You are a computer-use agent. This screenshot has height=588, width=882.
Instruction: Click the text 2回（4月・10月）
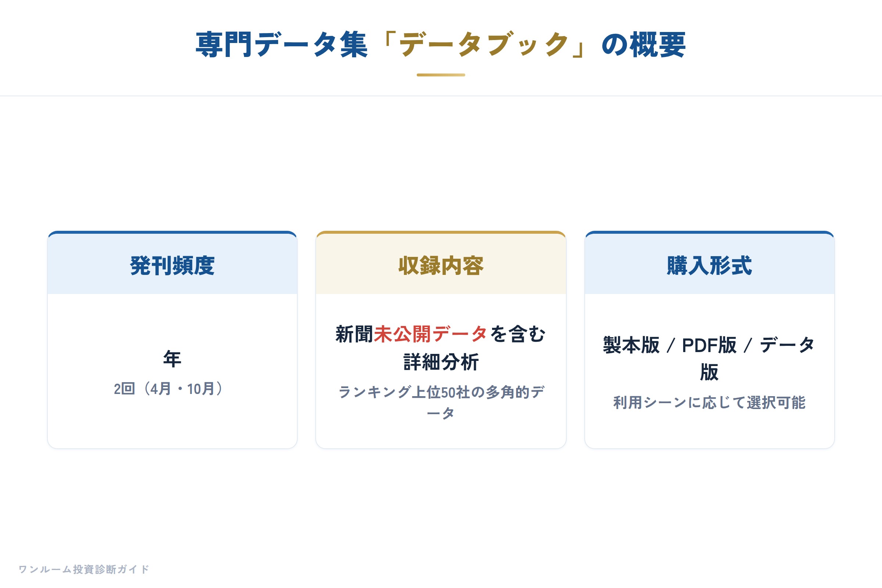pos(169,389)
